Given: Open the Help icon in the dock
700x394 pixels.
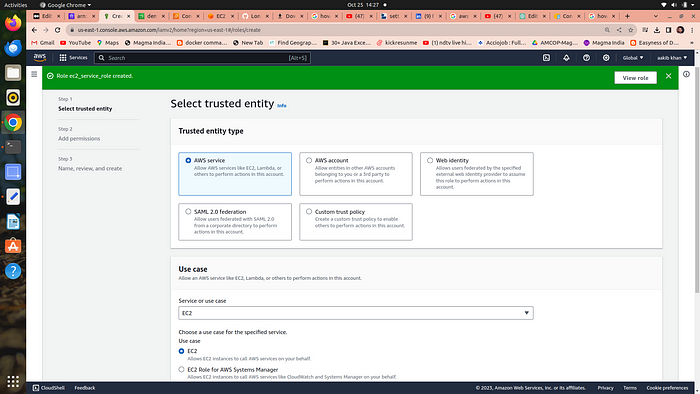Looking at the screenshot, I should click(x=13, y=271).
